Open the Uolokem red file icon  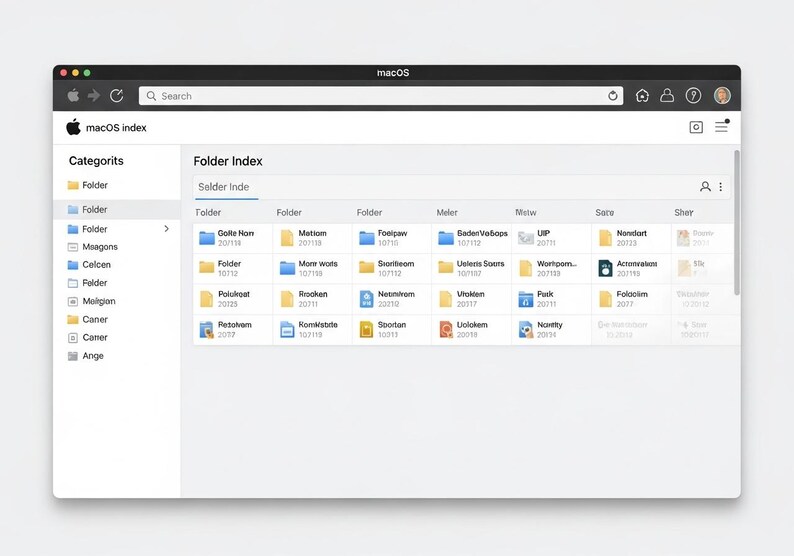(446, 330)
